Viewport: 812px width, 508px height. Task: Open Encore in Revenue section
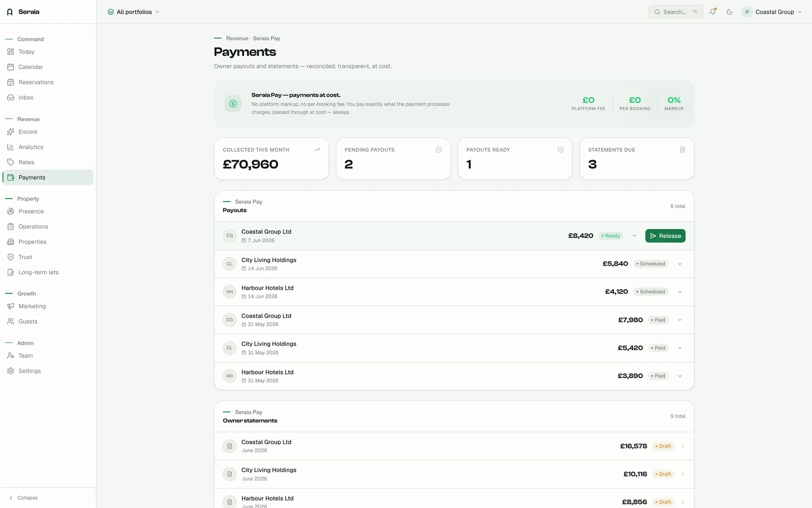point(48,132)
